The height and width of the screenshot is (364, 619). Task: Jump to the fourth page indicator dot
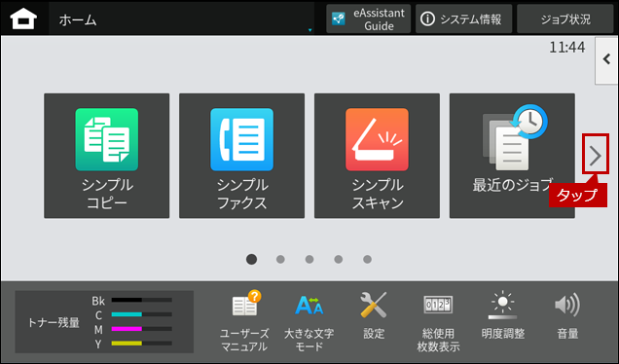click(x=339, y=260)
